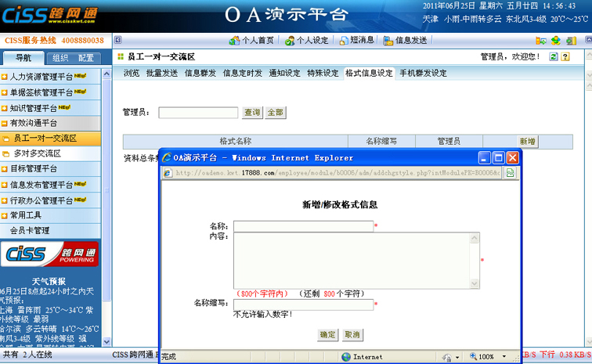
Task: Open 个人首页 home icon in toolbar
Action: (251, 41)
